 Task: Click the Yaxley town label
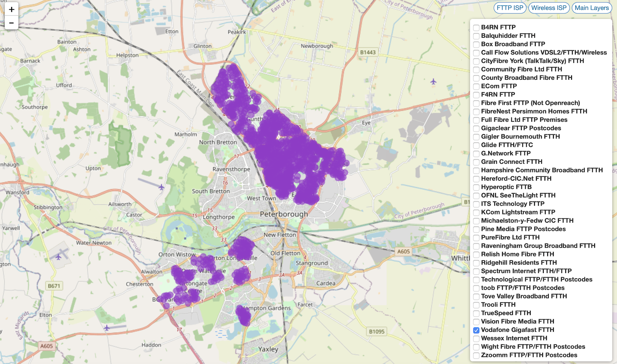click(268, 349)
